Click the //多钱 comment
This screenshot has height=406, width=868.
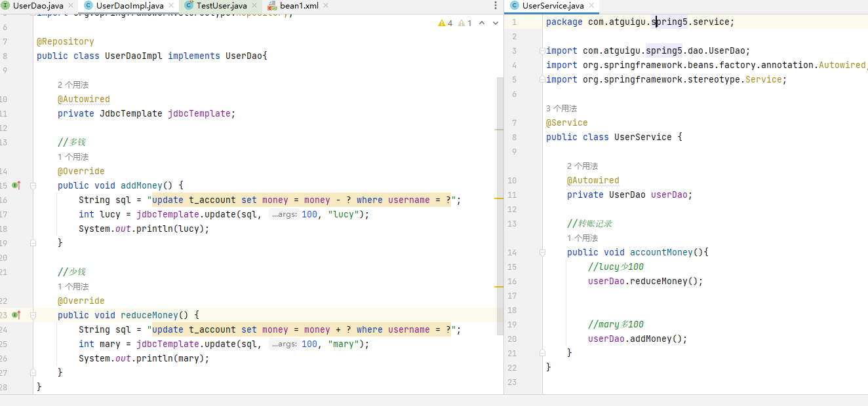(x=72, y=142)
